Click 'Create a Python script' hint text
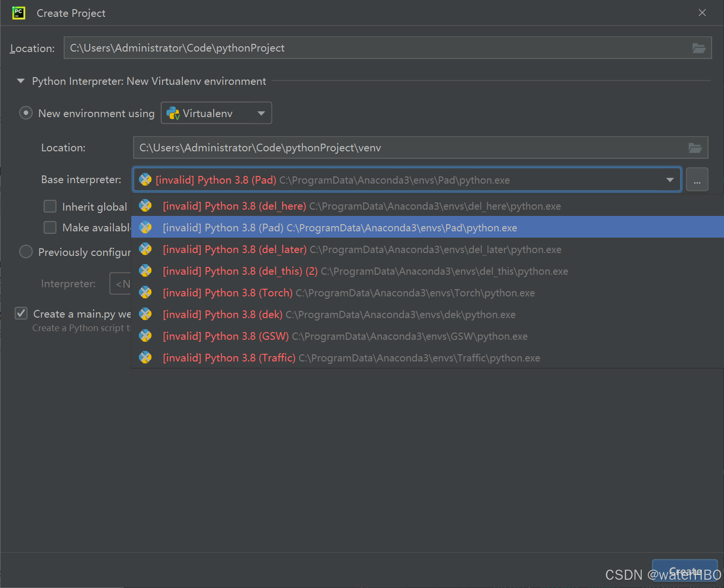 pos(81,328)
